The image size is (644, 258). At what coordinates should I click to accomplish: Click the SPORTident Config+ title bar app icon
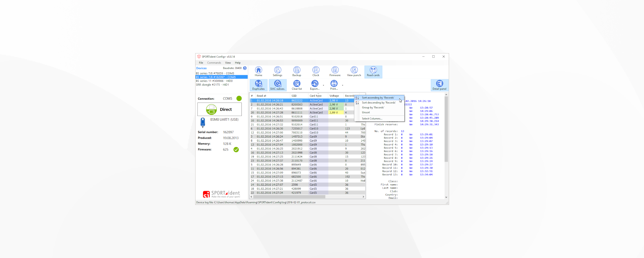[x=199, y=57]
